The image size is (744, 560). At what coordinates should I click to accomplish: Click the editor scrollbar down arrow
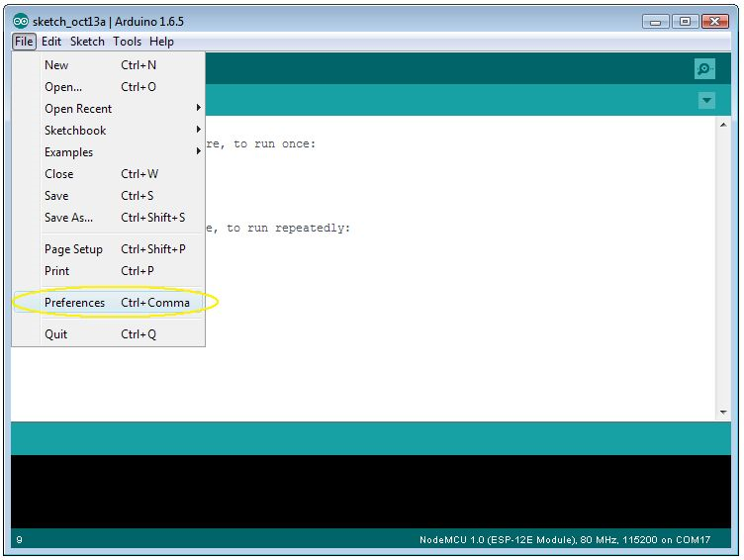723,413
